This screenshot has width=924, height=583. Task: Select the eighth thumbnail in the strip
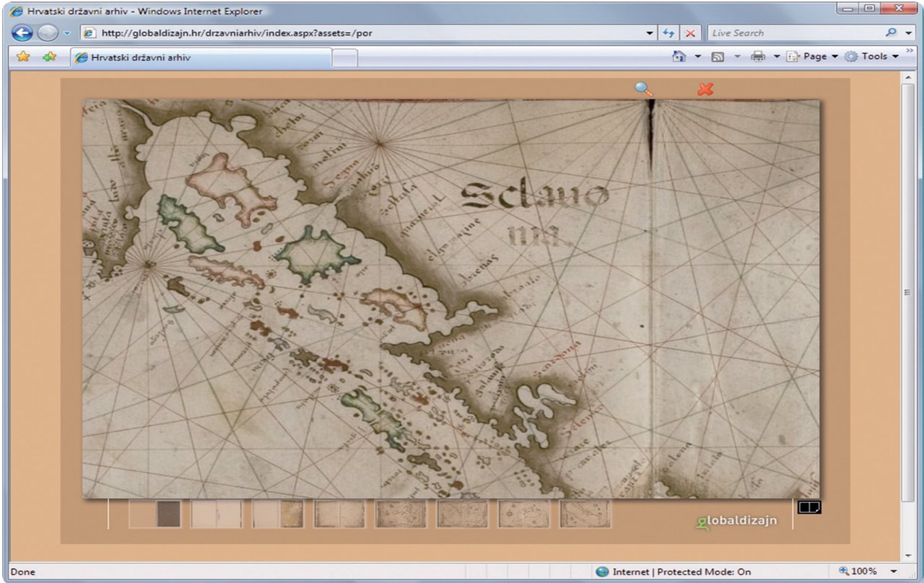(585, 514)
